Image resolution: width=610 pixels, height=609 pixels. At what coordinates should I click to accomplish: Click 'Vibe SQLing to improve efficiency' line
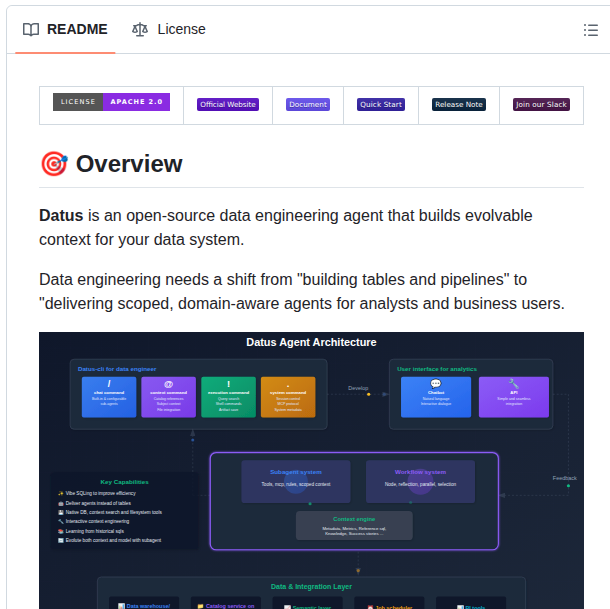pyautogui.click(x=97, y=493)
